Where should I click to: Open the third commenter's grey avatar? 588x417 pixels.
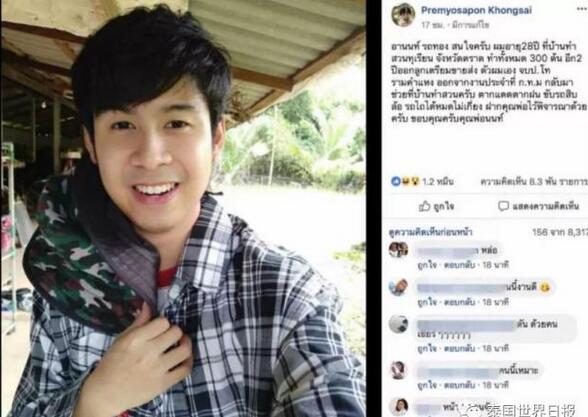coord(398,324)
